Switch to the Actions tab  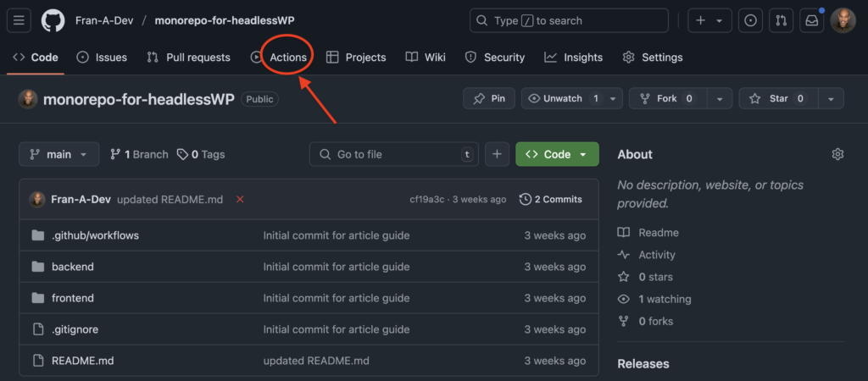pyautogui.click(x=287, y=58)
